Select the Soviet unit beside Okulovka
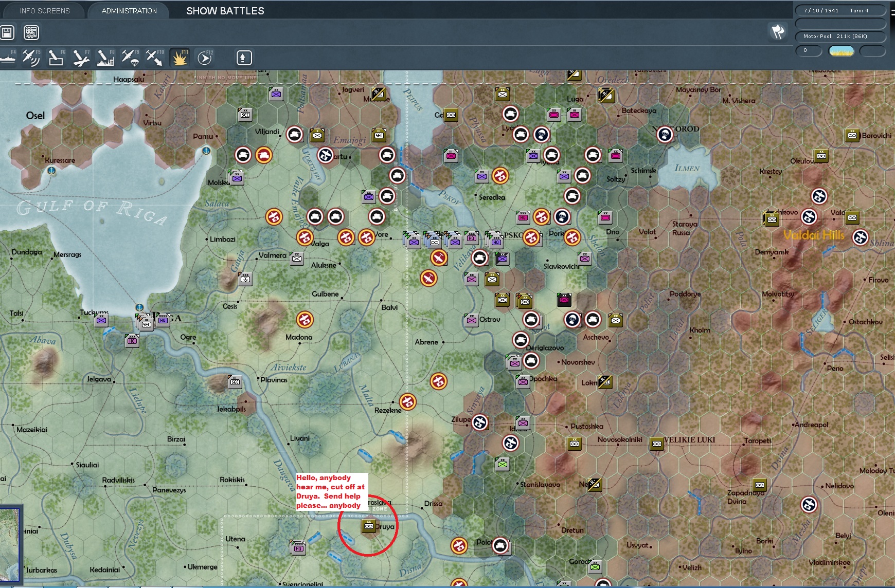The image size is (895, 588). [x=821, y=155]
